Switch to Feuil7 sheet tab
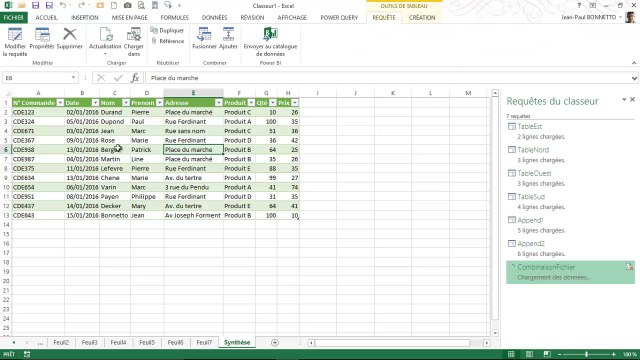This screenshot has height=360, width=640. [204, 342]
